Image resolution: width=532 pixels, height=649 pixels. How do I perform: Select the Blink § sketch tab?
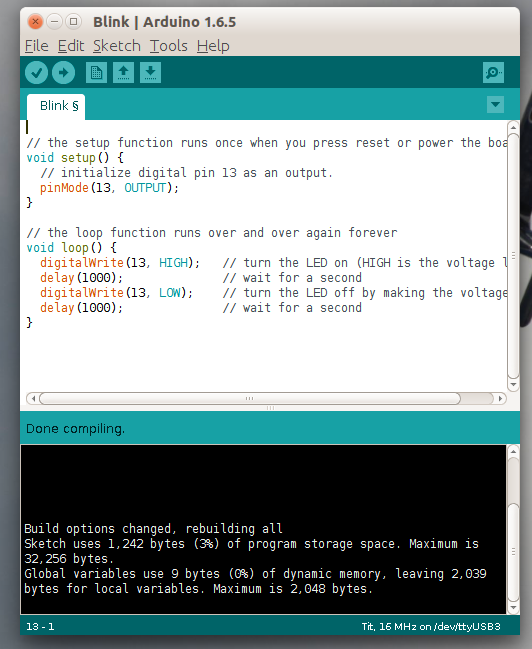56,106
